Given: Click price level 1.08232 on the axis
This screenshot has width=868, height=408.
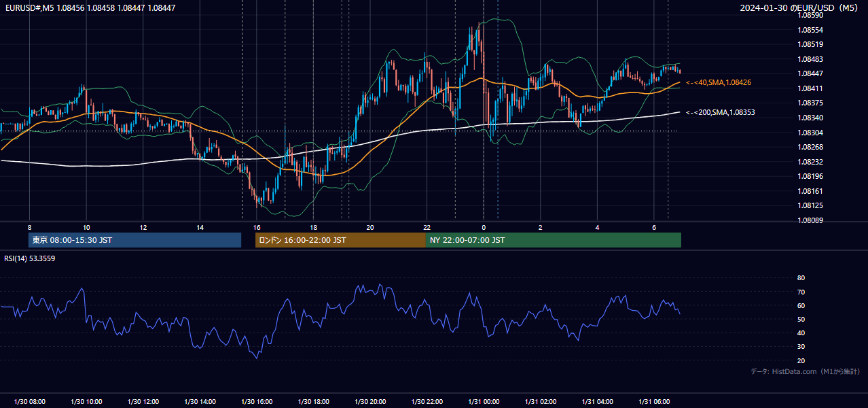Looking at the screenshot, I should pyautogui.click(x=810, y=162).
